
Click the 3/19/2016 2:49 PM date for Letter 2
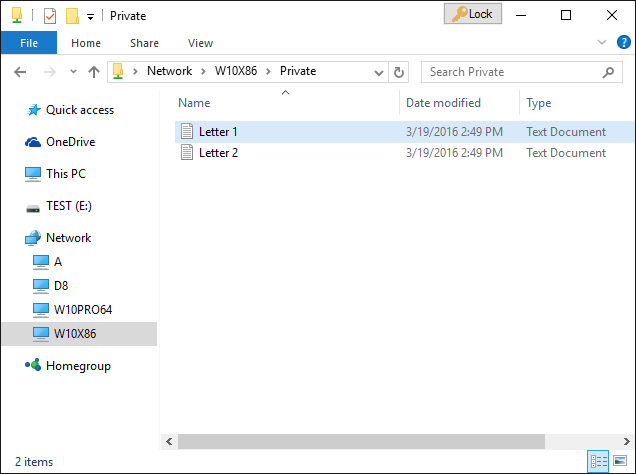pos(454,153)
